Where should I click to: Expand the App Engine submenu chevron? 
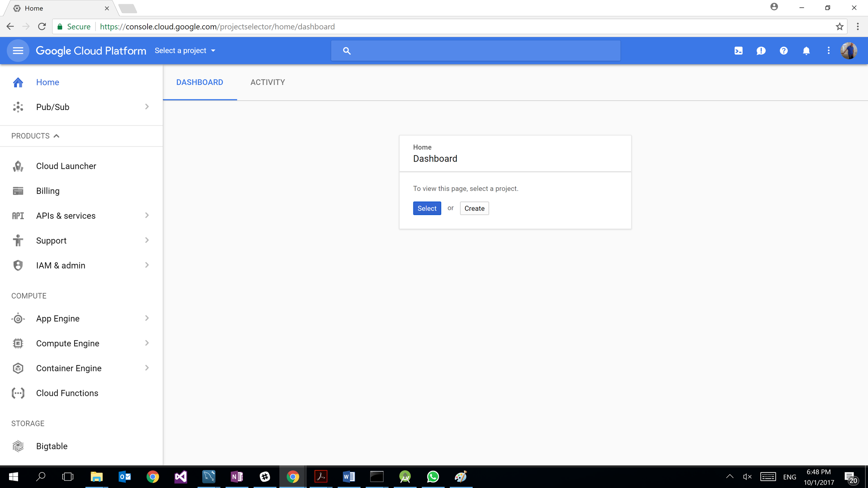pos(147,318)
